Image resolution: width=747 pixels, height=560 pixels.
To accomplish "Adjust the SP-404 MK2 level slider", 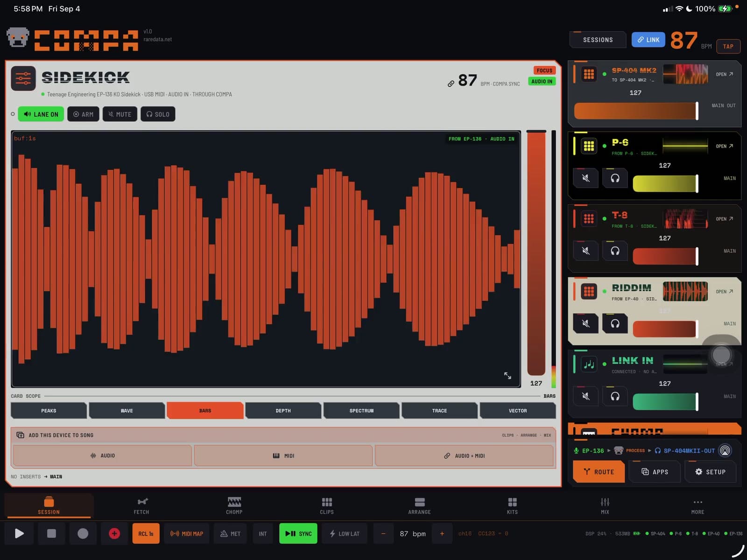I will 636,111.
